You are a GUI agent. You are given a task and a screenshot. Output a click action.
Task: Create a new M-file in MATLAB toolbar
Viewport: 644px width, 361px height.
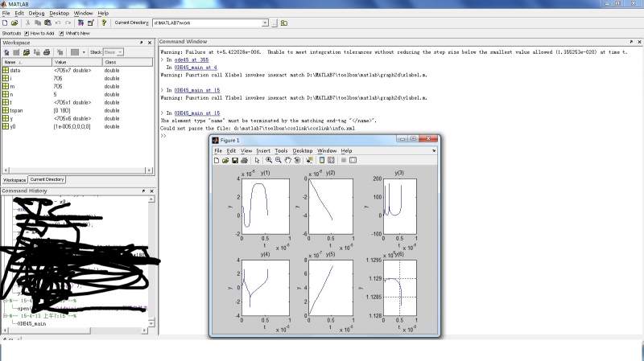[6, 23]
